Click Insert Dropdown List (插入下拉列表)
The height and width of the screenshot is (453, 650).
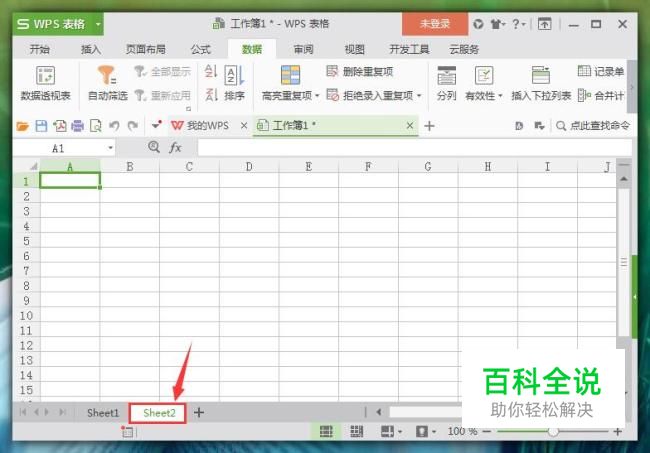pos(541,83)
